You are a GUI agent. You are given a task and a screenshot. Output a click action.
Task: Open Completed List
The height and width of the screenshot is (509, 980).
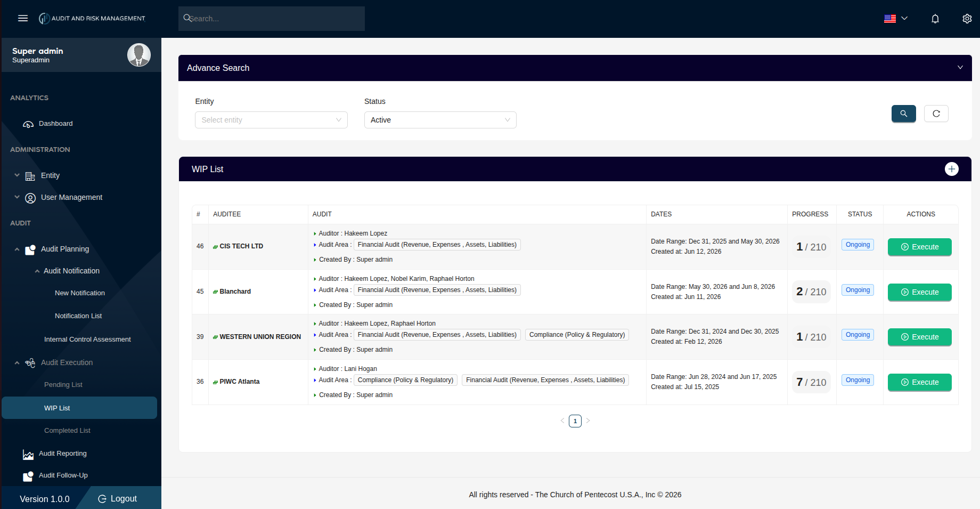pyautogui.click(x=67, y=431)
